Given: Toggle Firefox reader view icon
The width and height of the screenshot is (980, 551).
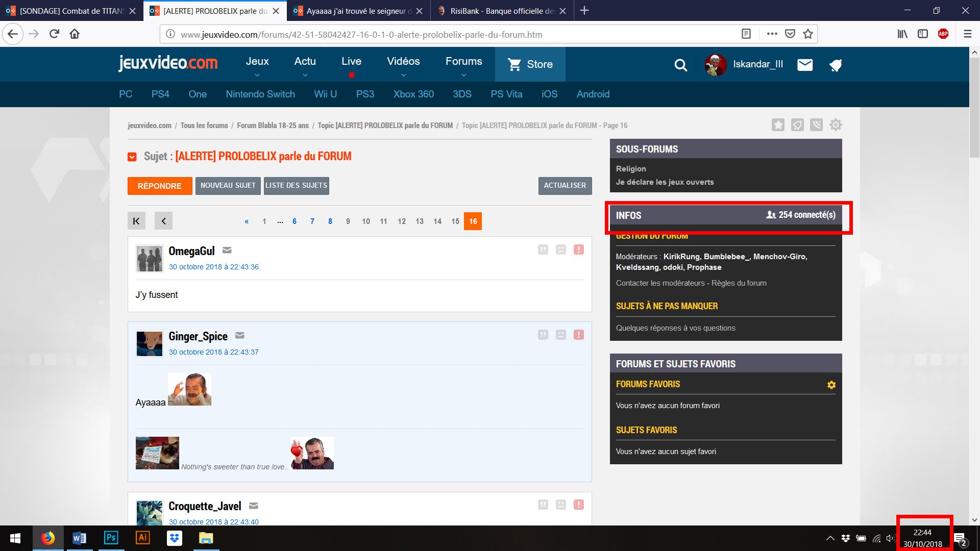Looking at the screenshot, I should tap(746, 34).
